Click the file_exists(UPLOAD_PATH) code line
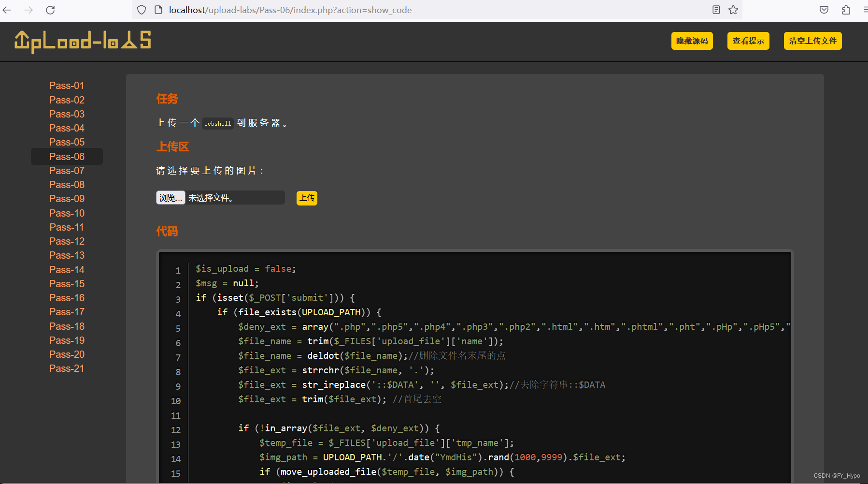The width and height of the screenshot is (868, 484). point(299,312)
